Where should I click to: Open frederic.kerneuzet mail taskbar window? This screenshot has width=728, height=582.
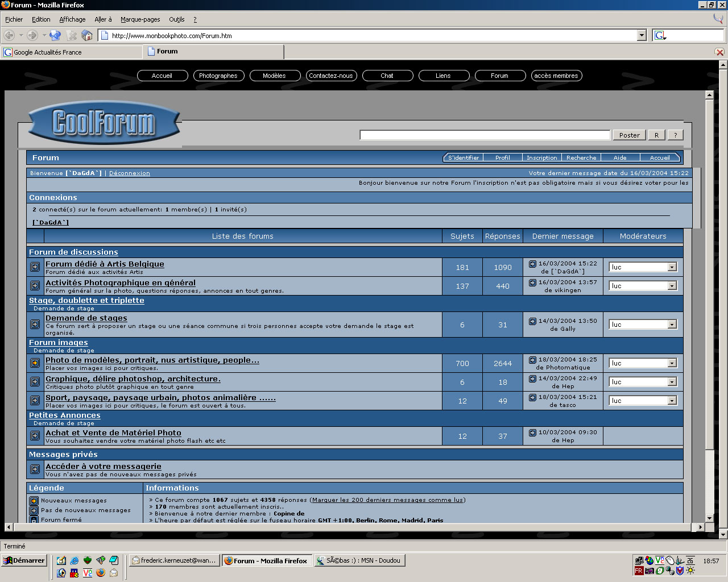[x=174, y=560]
